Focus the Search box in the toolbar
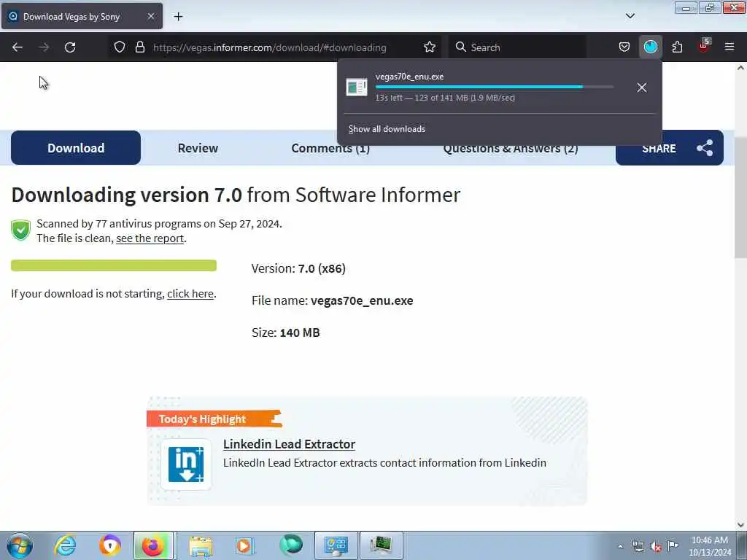747x560 pixels. click(517, 47)
